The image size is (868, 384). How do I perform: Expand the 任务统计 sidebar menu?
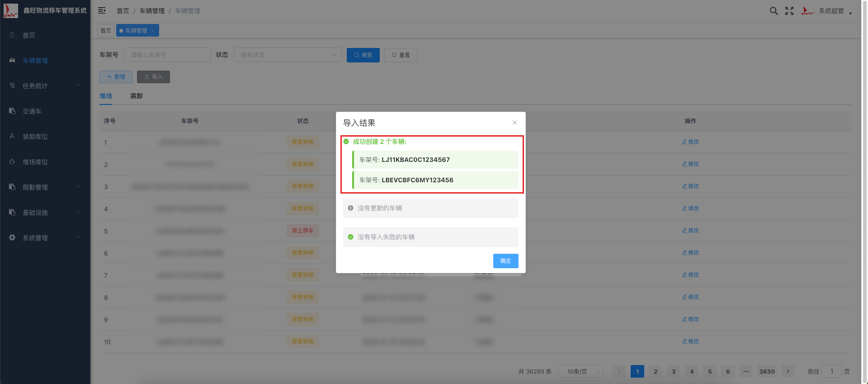45,86
